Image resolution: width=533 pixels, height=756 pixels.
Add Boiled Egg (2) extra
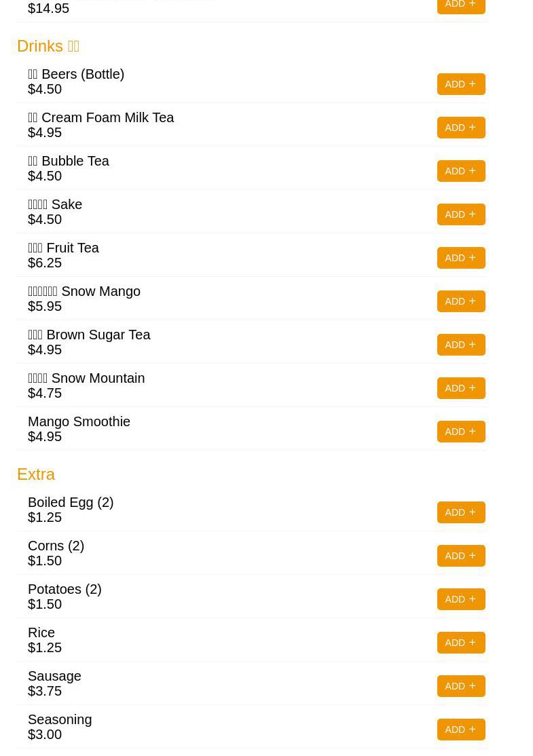(460, 512)
